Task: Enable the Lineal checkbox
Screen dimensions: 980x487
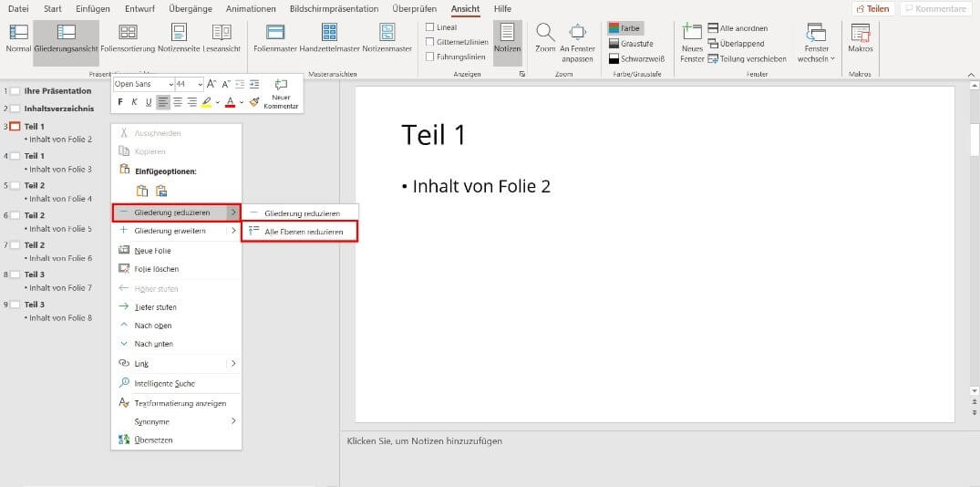Action: coord(430,27)
